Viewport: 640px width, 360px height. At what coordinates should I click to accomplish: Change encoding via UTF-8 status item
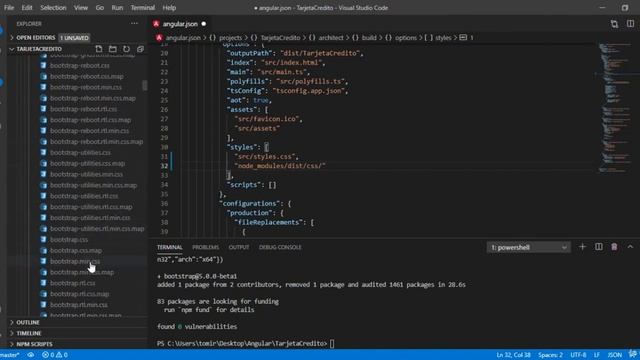[x=578, y=355]
